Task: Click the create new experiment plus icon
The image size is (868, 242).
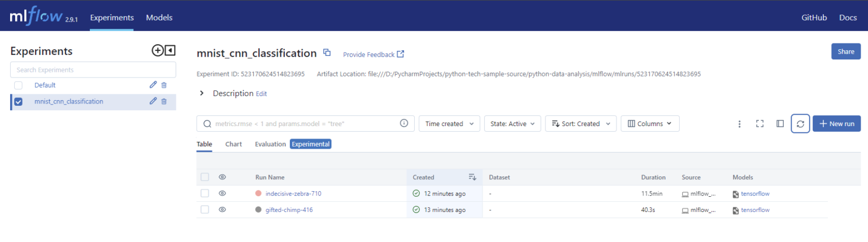Action: [158, 51]
